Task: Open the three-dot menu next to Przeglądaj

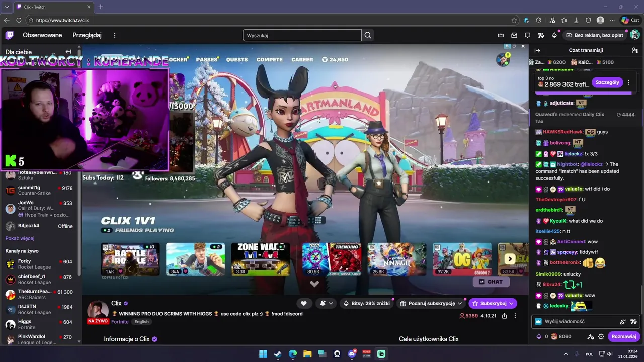Action: [115, 35]
